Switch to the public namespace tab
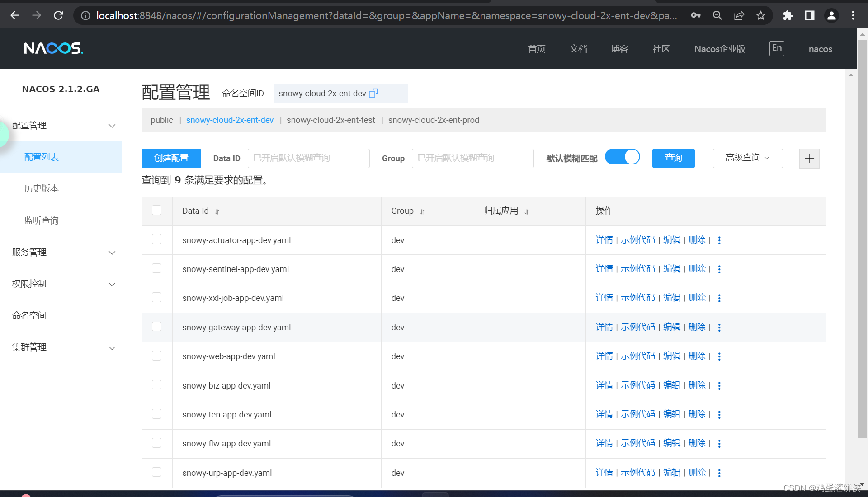This screenshot has height=497, width=868. (162, 120)
